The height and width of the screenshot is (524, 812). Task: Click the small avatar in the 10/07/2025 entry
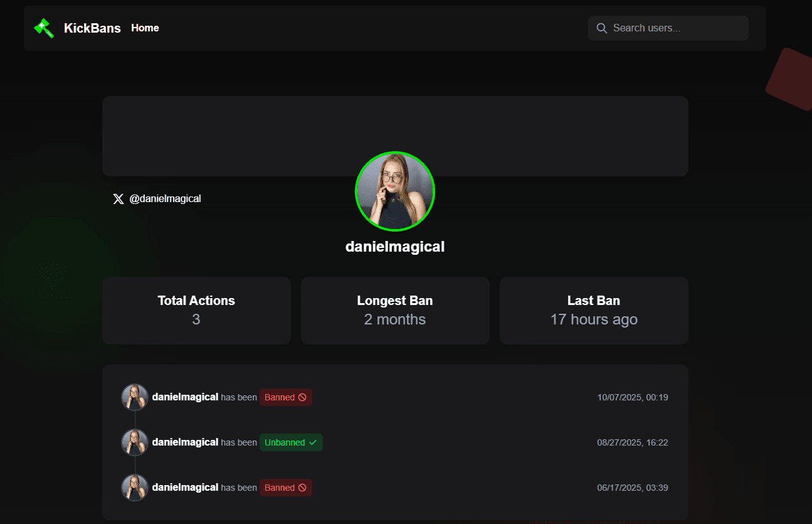pos(135,397)
